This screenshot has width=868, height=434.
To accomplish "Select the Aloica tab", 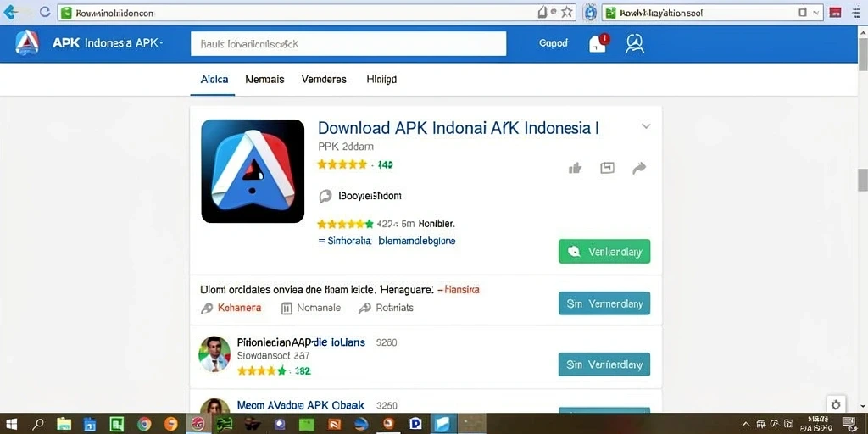I will tap(214, 79).
